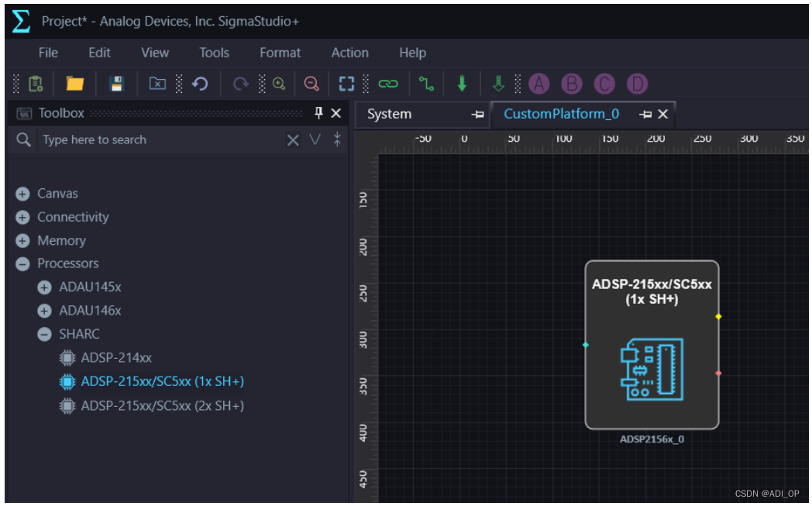Expand all toolbox categories with V icon
This screenshot has height=506, width=812.
tap(315, 139)
